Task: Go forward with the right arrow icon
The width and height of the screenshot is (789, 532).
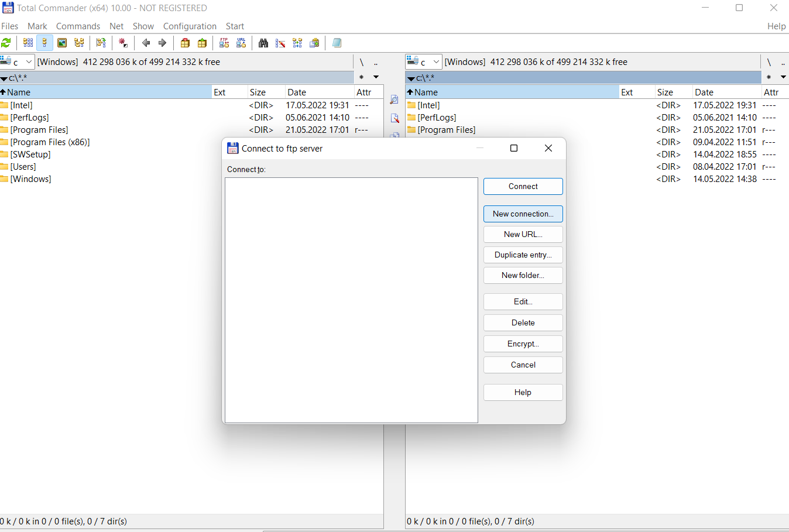Action: coord(163,43)
